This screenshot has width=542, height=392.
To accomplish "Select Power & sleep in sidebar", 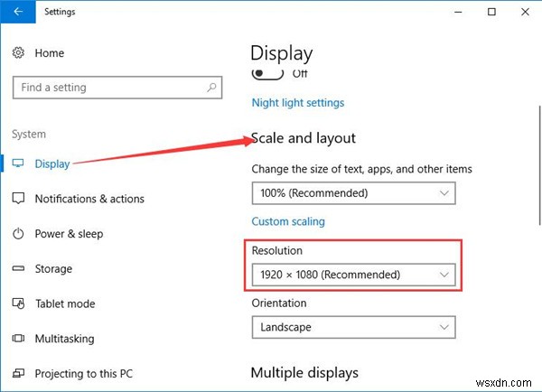I will (69, 234).
